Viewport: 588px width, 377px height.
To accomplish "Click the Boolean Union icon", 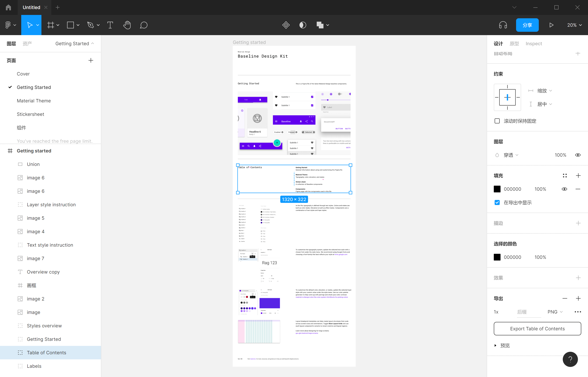I will 320,25.
